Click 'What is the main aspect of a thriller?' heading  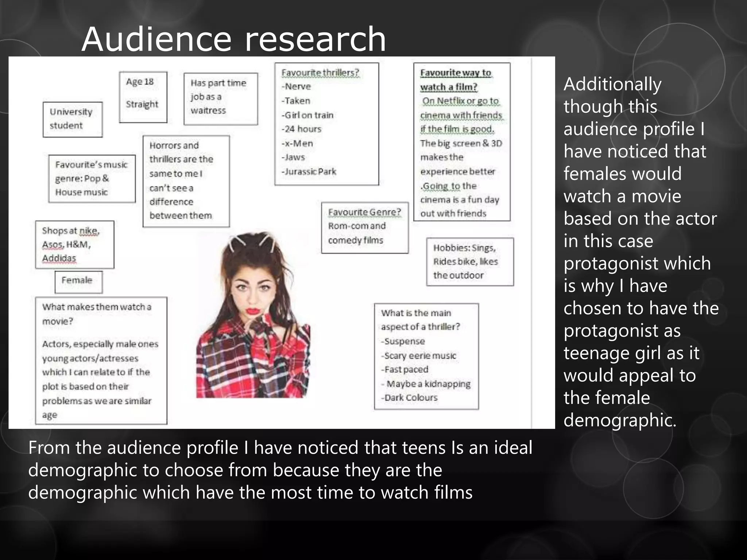tap(421, 320)
